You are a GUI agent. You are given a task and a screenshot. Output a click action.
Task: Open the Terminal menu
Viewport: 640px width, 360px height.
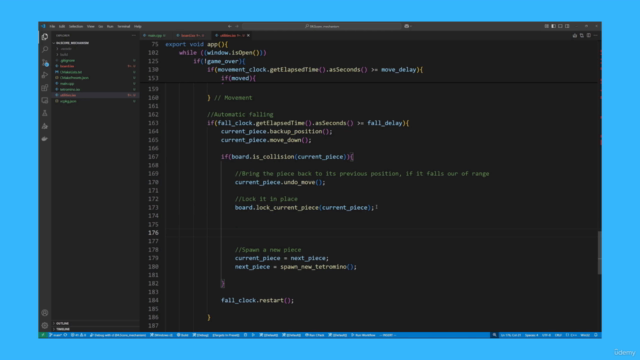point(124,26)
